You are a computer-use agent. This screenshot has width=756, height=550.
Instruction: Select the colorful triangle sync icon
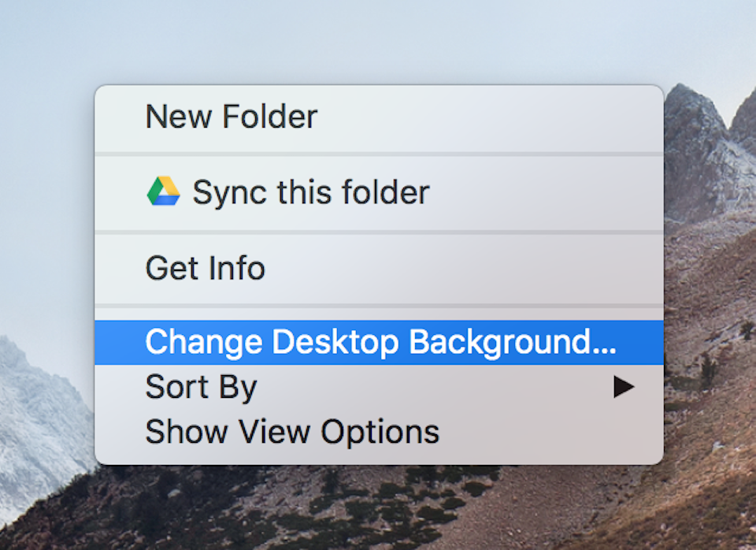tap(163, 191)
